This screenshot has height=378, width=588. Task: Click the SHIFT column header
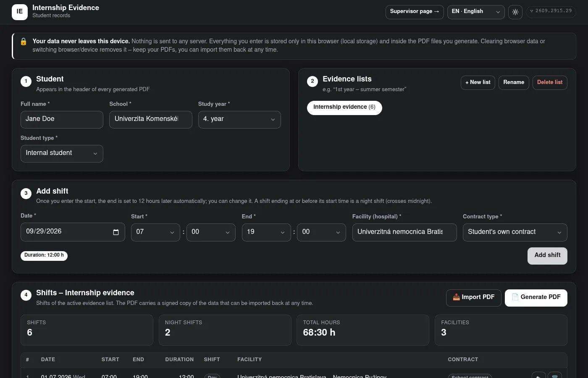[x=212, y=360]
